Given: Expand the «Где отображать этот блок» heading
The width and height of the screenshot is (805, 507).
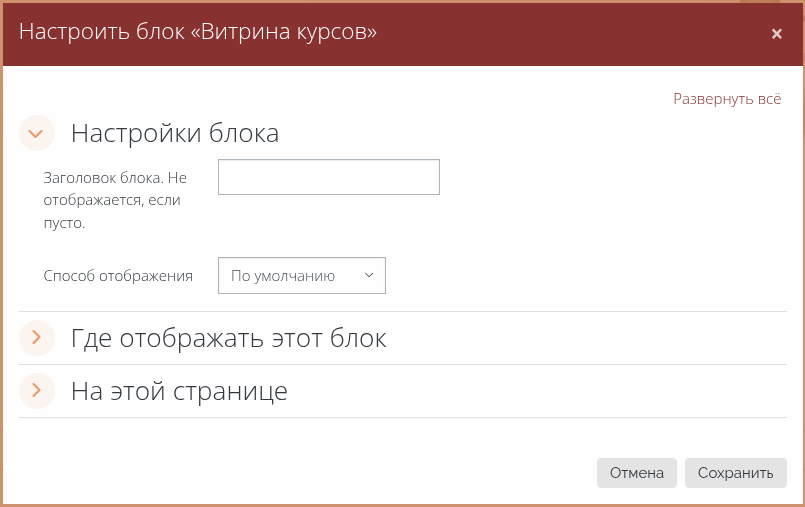Looking at the screenshot, I should (228, 338).
